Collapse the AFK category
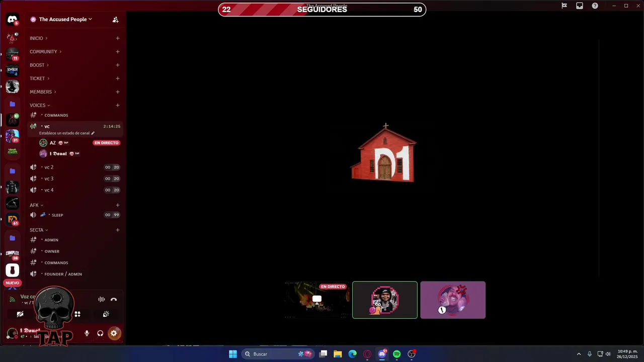The width and height of the screenshot is (644, 362). (x=36, y=205)
